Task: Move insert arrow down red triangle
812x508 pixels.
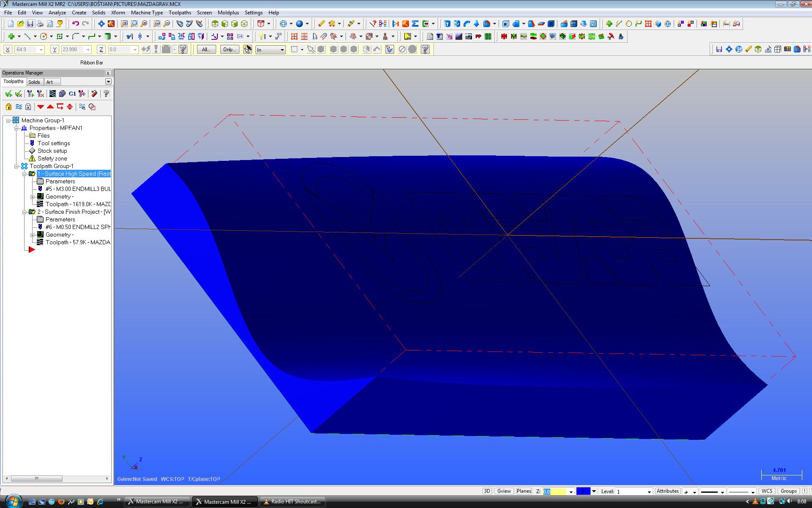Action: (41, 107)
